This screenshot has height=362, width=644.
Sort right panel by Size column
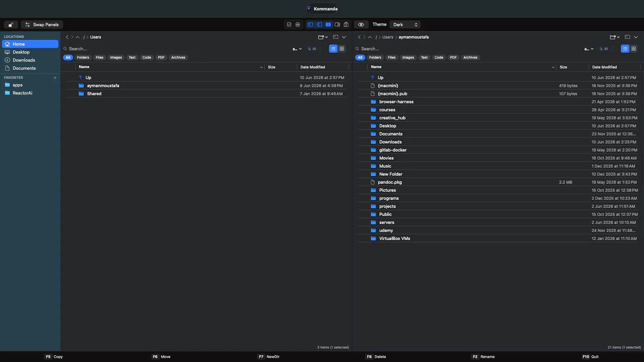pos(573,67)
